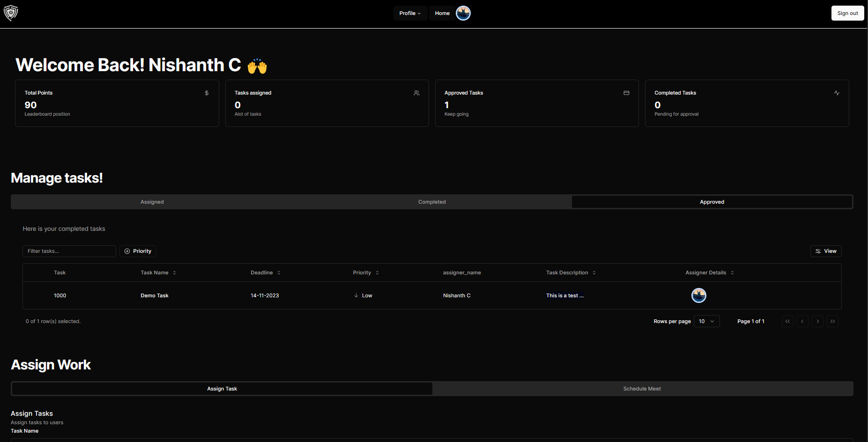Focus the Filter tasks input field
868x442 pixels.
[69, 251]
